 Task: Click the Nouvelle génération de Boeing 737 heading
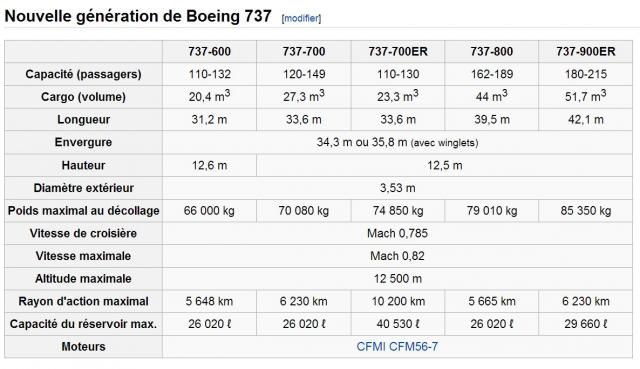tap(138, 16)
